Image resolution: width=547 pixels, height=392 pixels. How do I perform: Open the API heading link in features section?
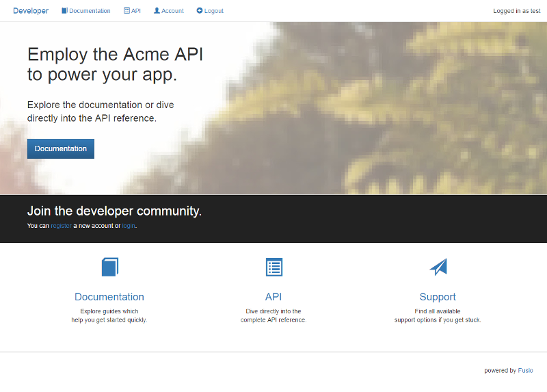pos(273,297)
